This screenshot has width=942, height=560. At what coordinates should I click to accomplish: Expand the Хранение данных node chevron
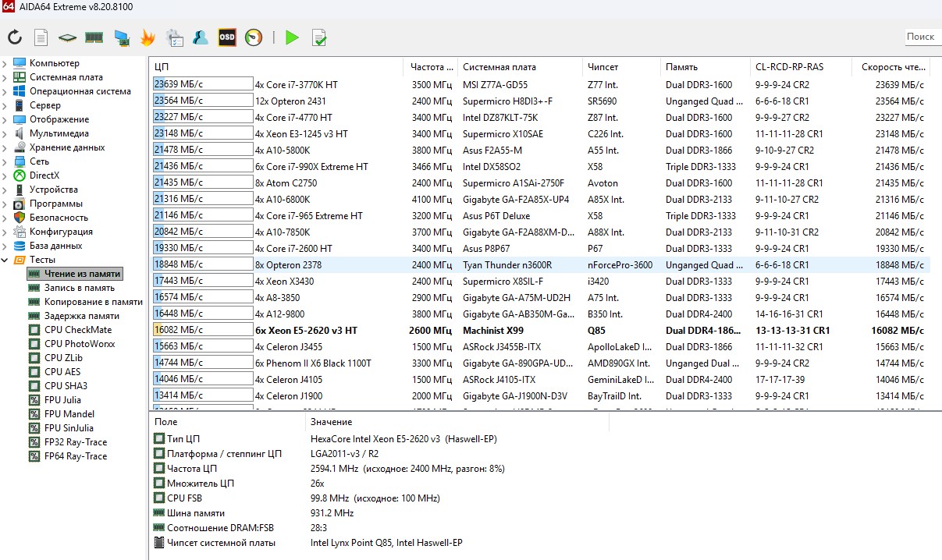pyautogui.click(x=5, y=147)
